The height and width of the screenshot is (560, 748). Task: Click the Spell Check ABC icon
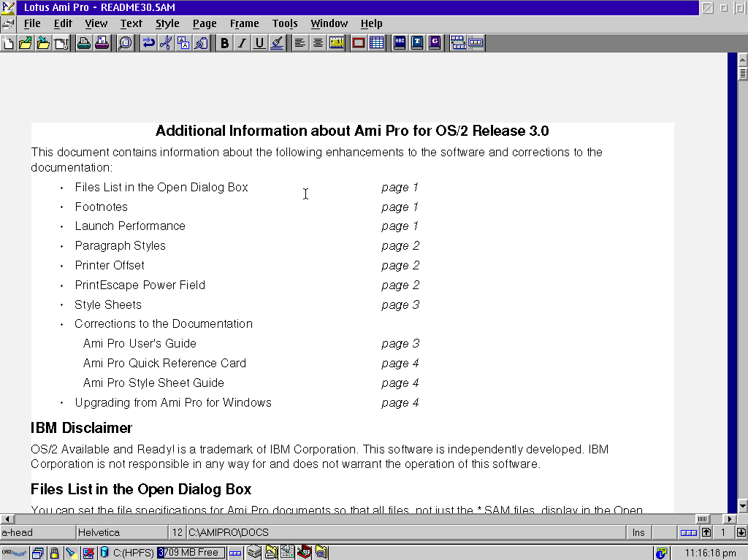pos(400,43)
